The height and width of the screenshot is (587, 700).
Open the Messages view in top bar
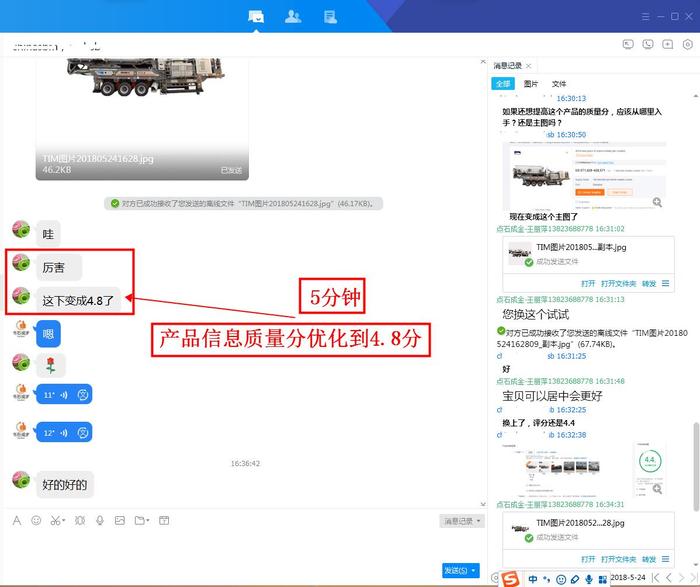pyautogui.click(x=256, y=17)
